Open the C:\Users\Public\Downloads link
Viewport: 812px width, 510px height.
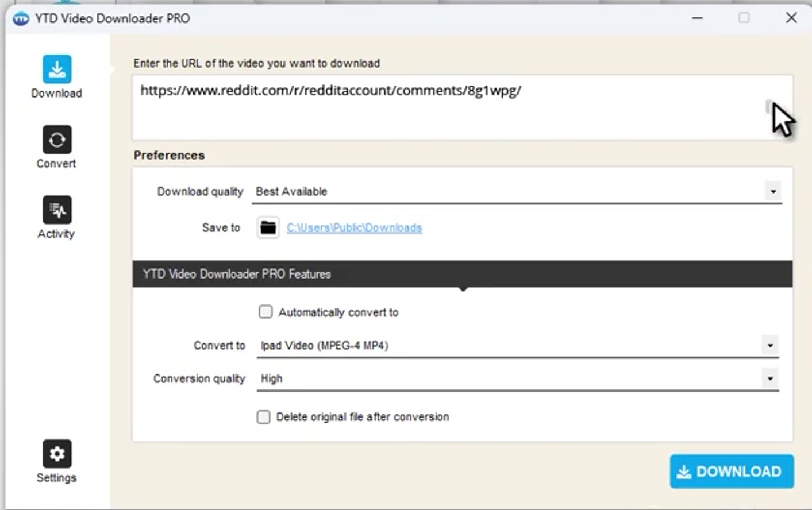click(354, 227)
